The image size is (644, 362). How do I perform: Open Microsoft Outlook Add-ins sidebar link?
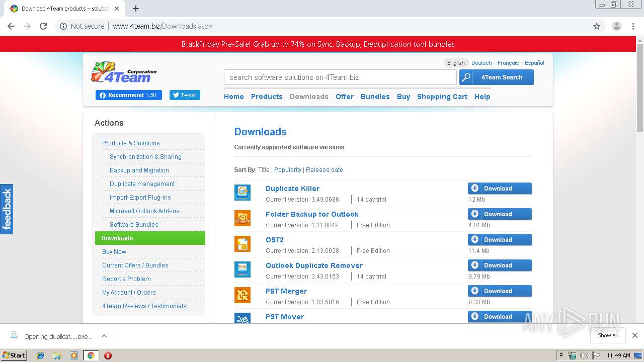coord(144,211)
